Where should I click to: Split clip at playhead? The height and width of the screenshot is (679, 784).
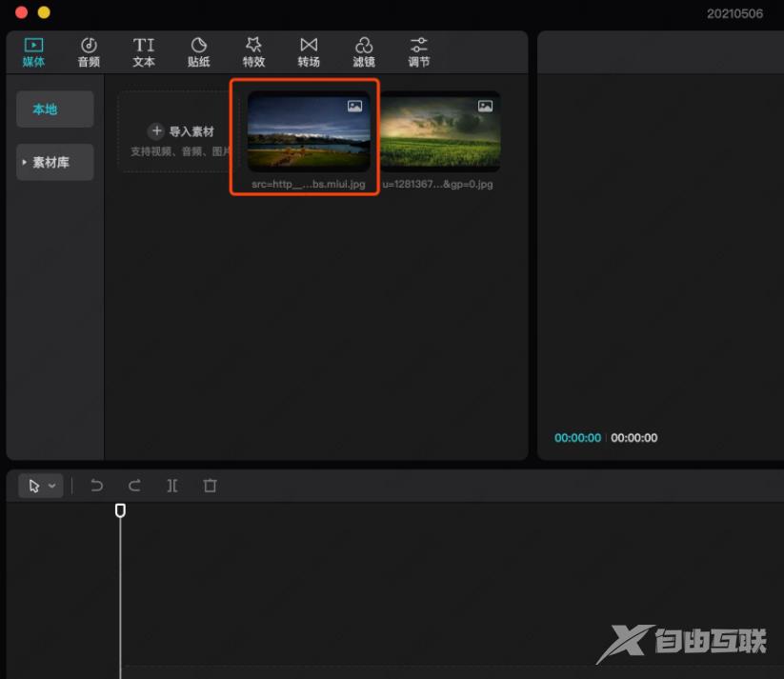click(x=172, y=486)
